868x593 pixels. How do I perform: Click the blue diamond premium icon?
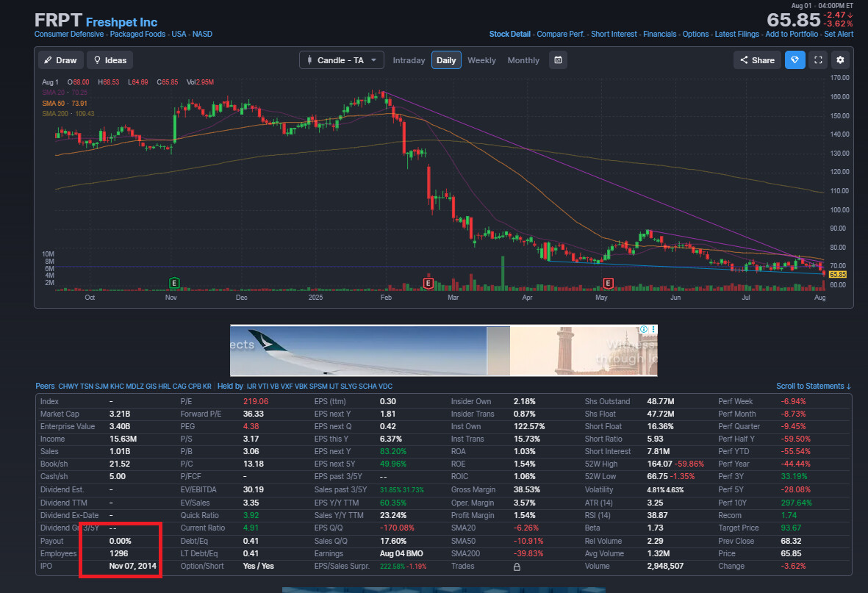(795, 60)
